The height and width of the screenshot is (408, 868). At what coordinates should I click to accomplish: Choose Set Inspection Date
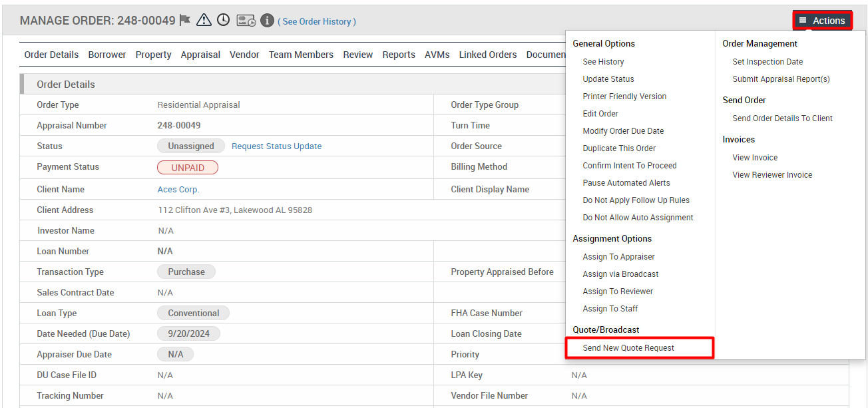pos(767,62)
